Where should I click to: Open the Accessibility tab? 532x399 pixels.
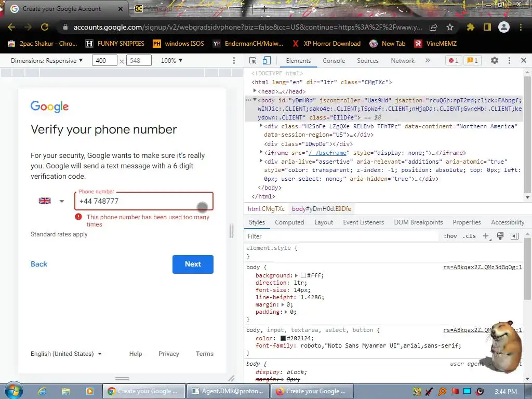508,222
